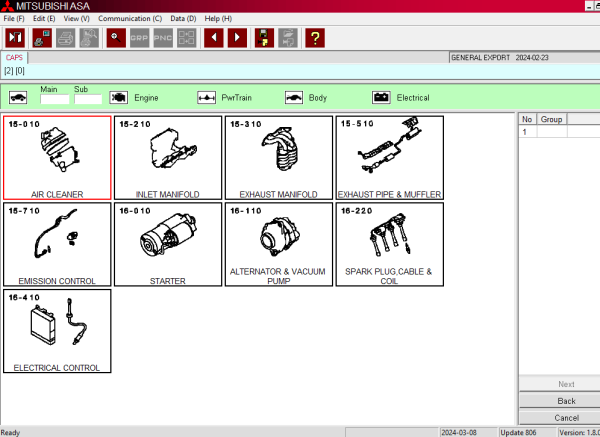Select the 15-210 INLET MANIFOLD thumbnail

coord(168,158)
